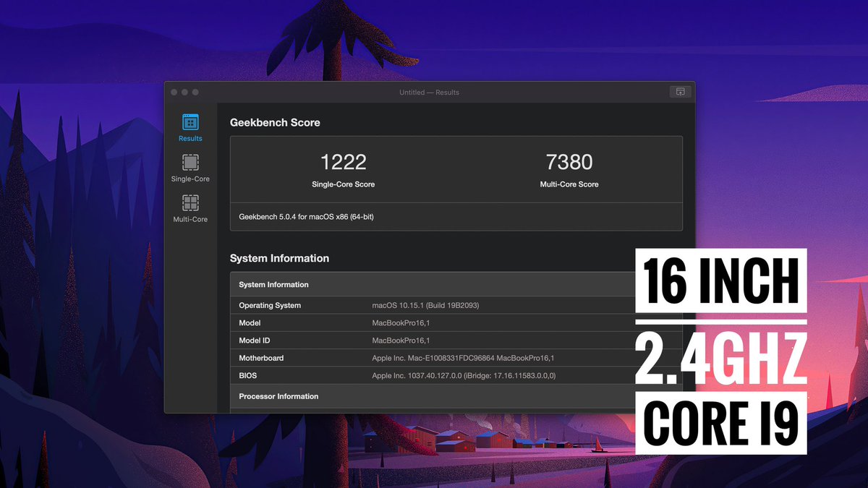
Task: Click the Model row label
Action: coord(250,323)
